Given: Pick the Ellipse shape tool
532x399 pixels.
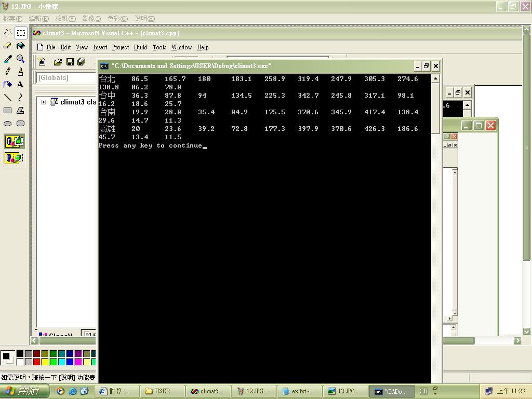Looking at the screenshot, I should click(x=8, y=124).
